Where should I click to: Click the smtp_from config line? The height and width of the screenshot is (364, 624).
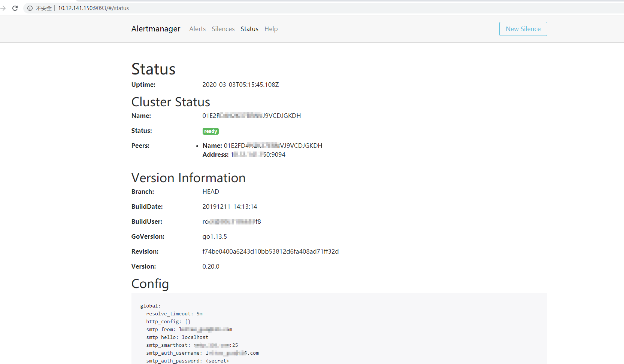(x=189, y=330)
